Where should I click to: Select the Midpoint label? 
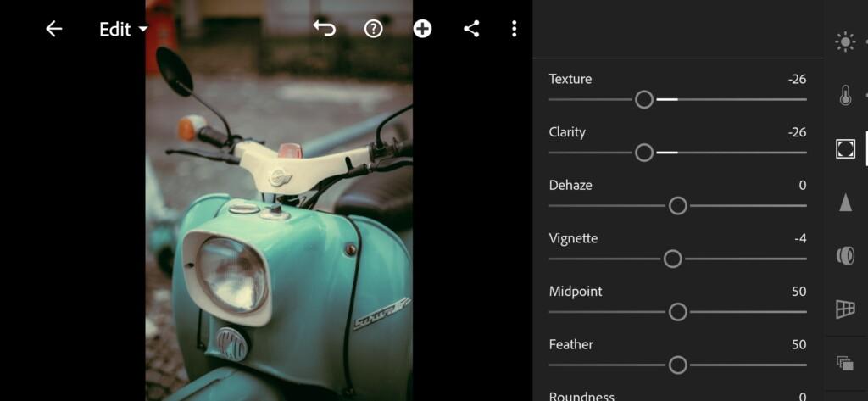pyautogui.click(x=576, y=292)
